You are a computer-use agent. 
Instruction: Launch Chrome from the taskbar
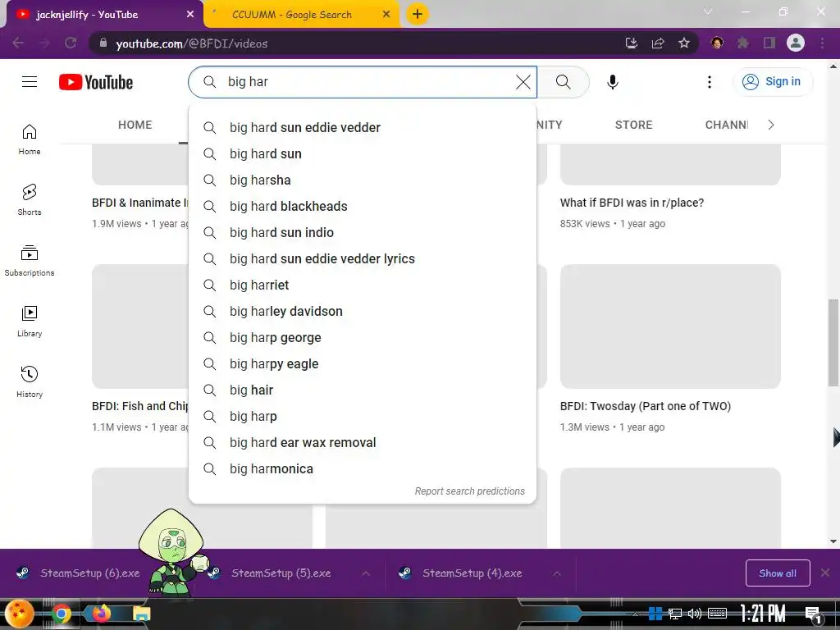click(61, 614)
